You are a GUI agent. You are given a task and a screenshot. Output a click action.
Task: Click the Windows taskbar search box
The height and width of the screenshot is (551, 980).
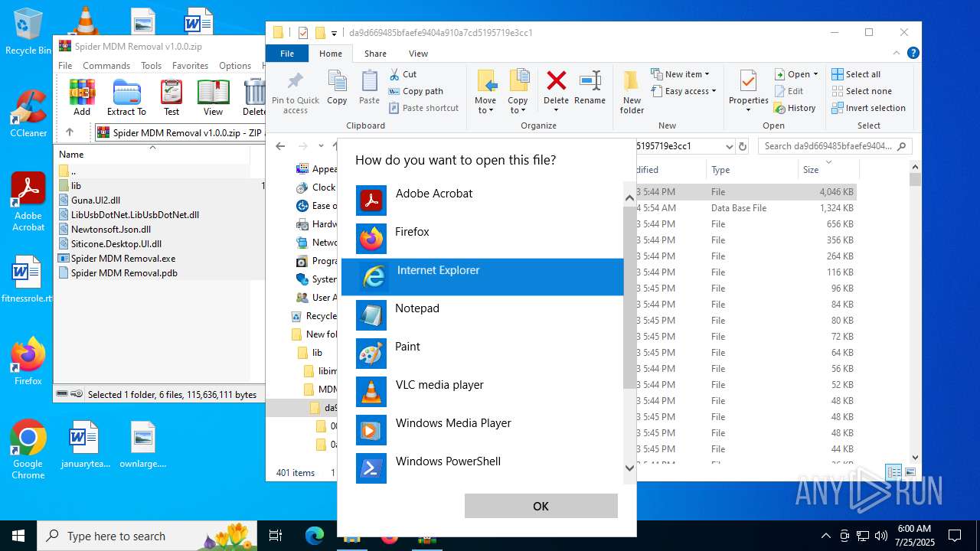(x=147, y=536)
